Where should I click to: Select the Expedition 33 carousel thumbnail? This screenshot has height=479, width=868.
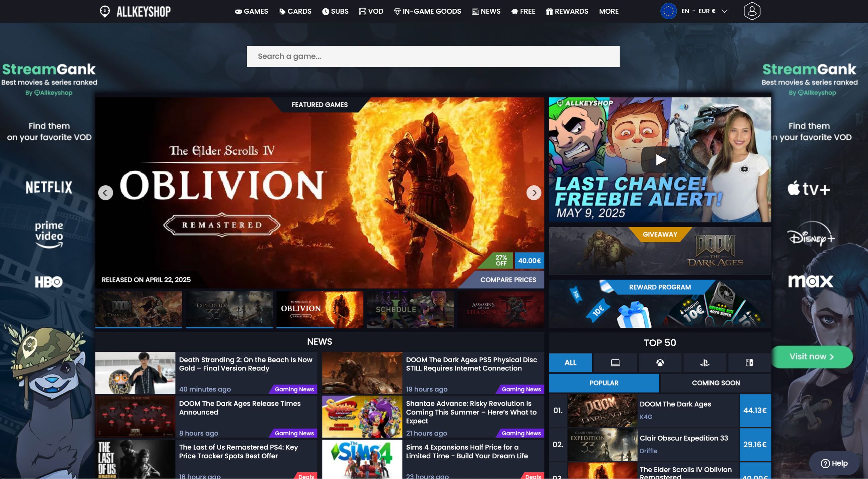(229, 309)
